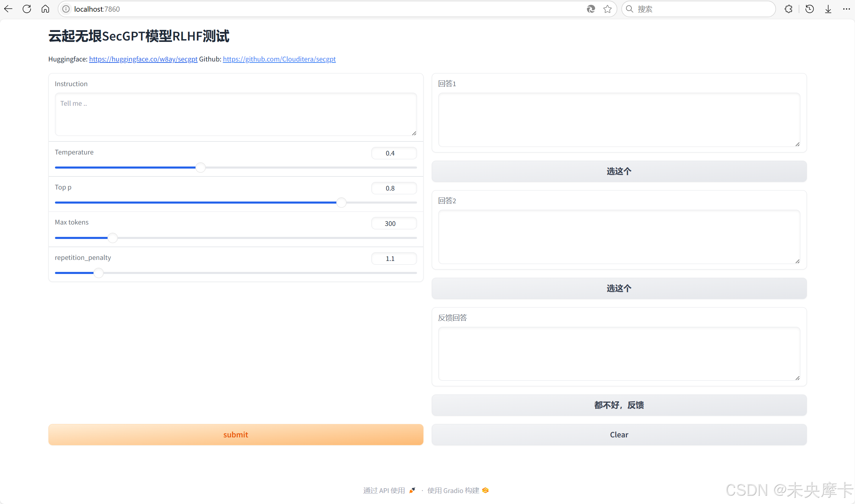The height and width of the screenshot is (504, 855).
Task: Click the Instruction text area
Action: tap(236, 115)
